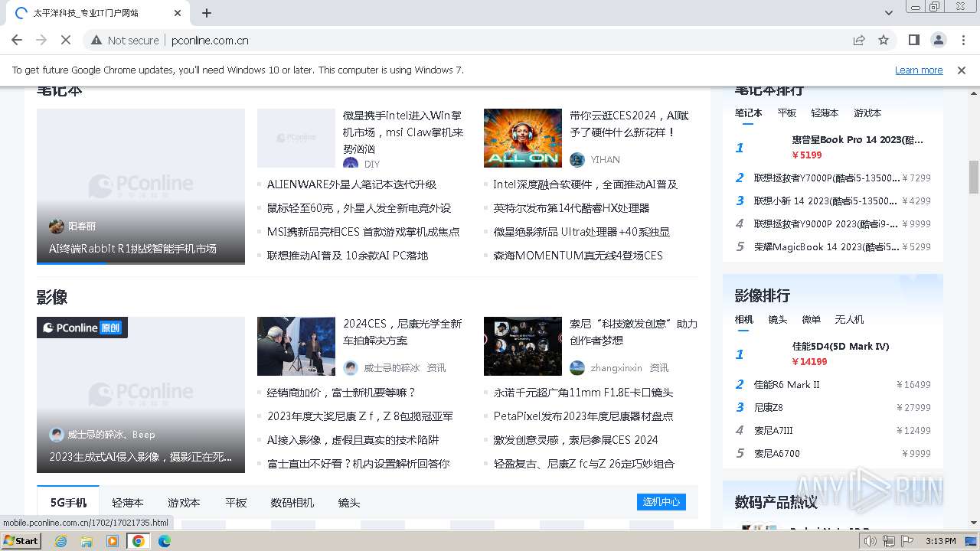Viewport: 980px width, 551px height.
Task: Switch laptop ranking to 游戏本 tab
Action: (867, 112)
